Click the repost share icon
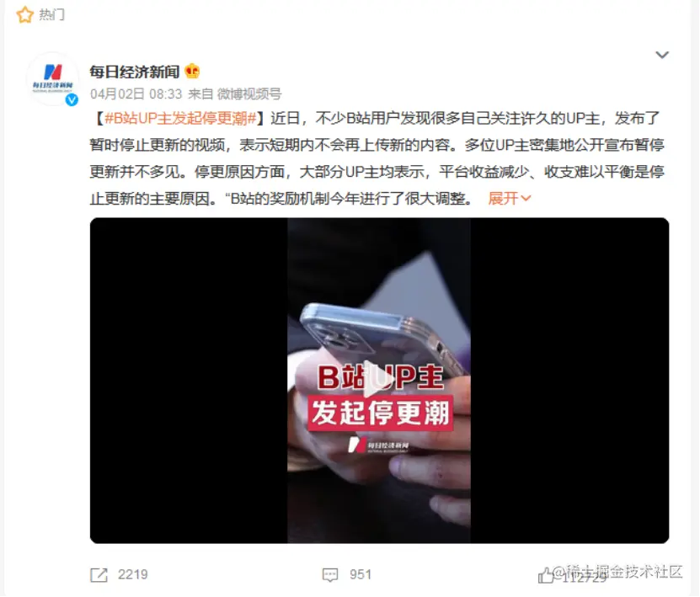The width and height of the screenshot is (700, 597). (99, 575)
